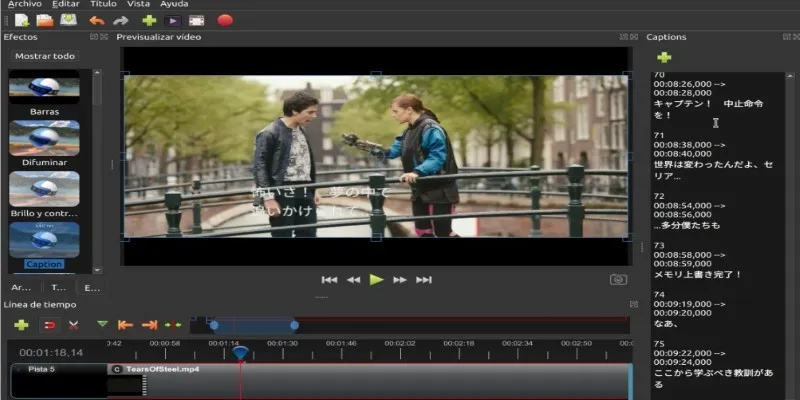
Task: Create a new project from the toolbar
Action: coord(22,20)
